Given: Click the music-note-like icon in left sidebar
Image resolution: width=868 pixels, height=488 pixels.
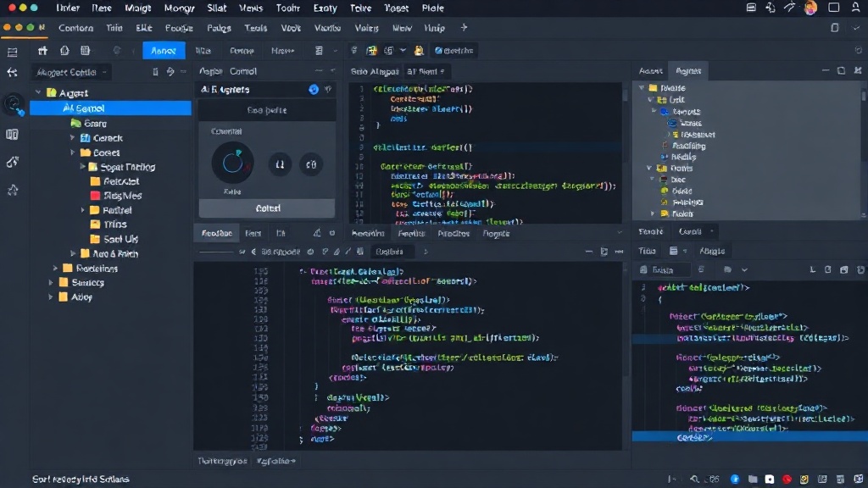Looking at the screenshot, I should click(x=12, y=162).
